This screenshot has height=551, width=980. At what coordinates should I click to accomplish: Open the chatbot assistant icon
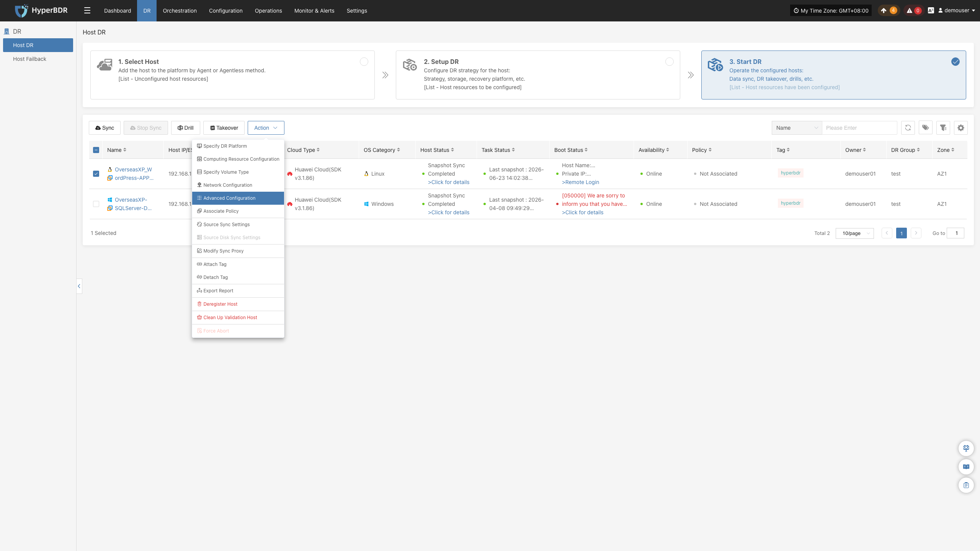pos(966,448)
